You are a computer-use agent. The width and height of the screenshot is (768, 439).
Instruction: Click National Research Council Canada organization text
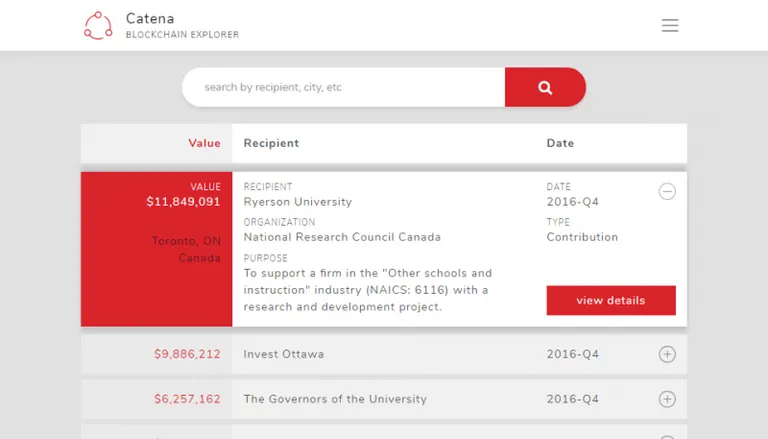point(342,237)
